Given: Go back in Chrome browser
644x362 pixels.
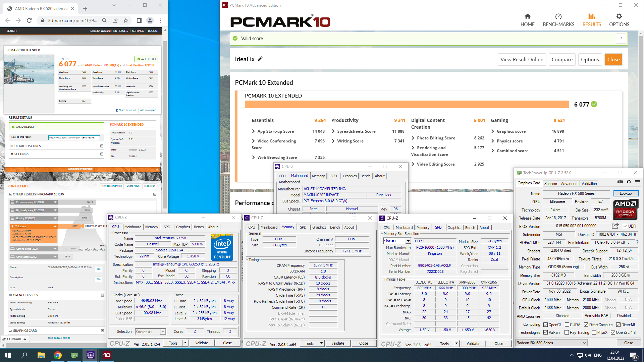Looking at the screenshot, I should pos(8,20).
